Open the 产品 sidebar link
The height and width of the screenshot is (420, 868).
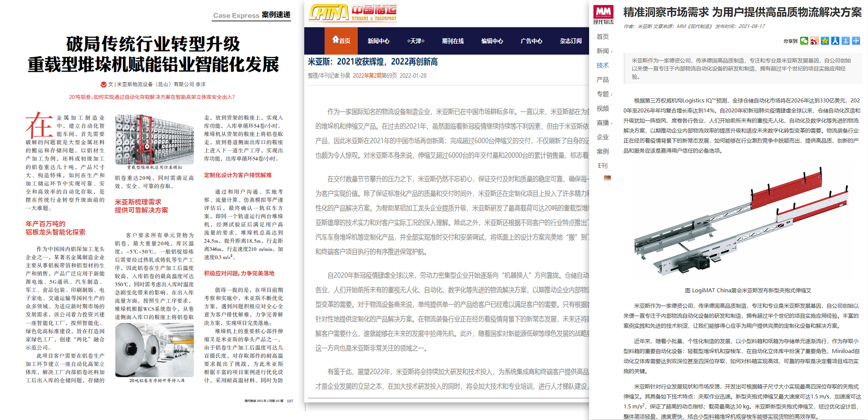603,80
